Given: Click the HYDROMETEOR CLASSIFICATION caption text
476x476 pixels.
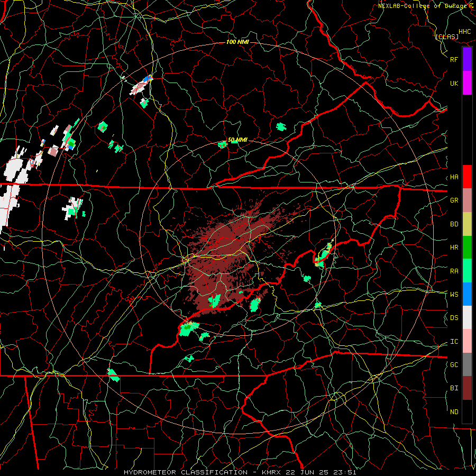Looking at the screenshot, I should [186, 472].
